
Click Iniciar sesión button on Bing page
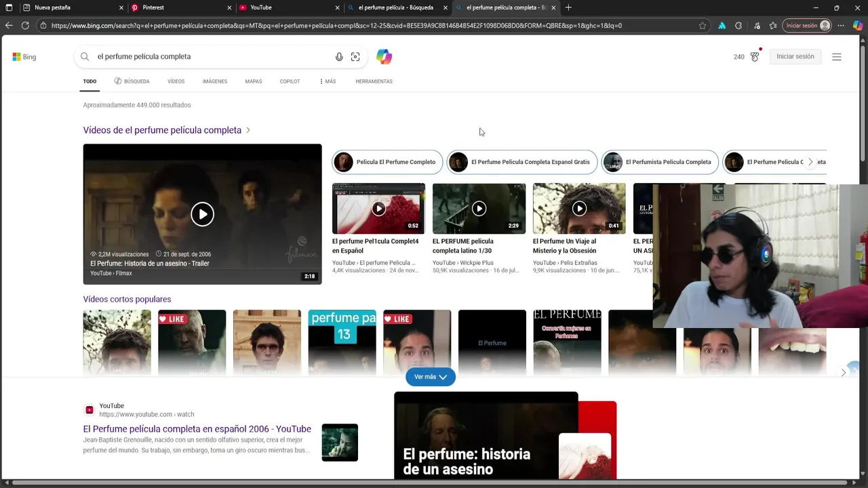(795, 57)
